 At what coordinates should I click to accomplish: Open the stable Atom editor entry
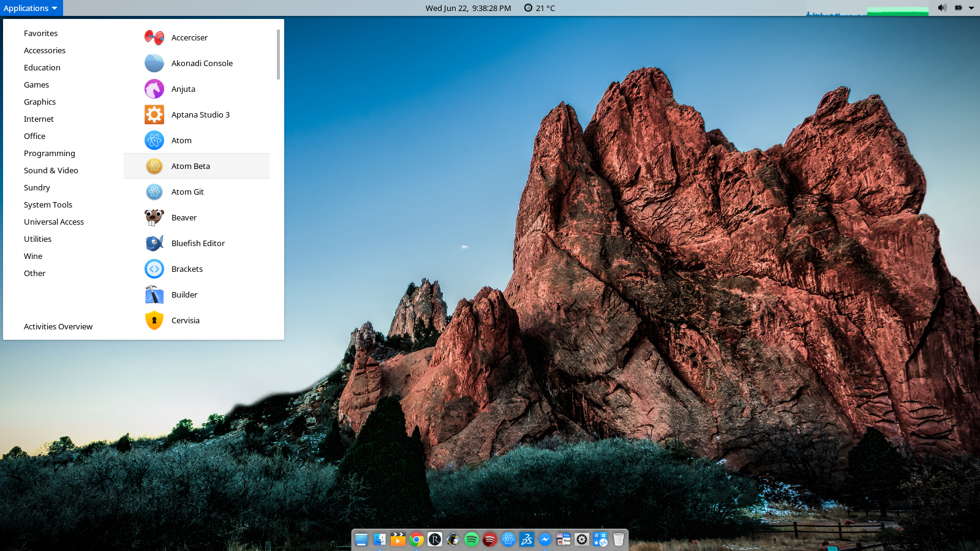197,140
